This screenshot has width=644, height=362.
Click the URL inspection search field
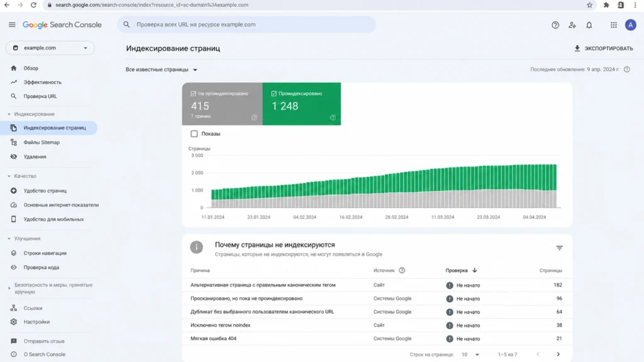(x=247, y=25)
